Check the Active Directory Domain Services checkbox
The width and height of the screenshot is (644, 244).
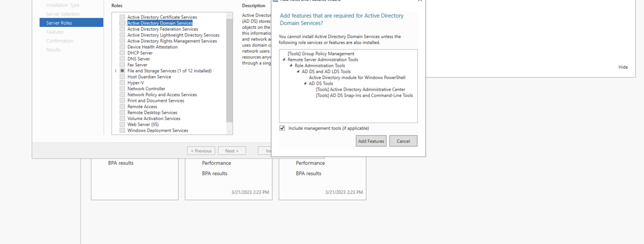[x=122, y=23]
